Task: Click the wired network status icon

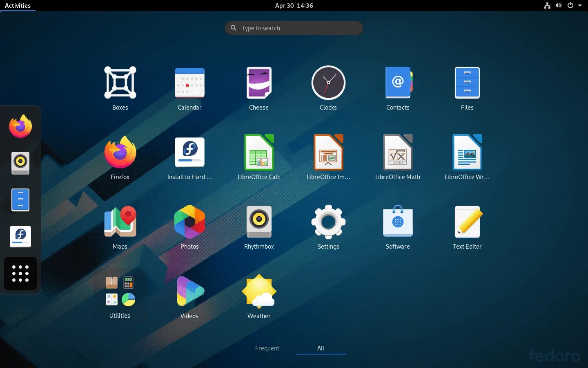Action: point(547,5)
